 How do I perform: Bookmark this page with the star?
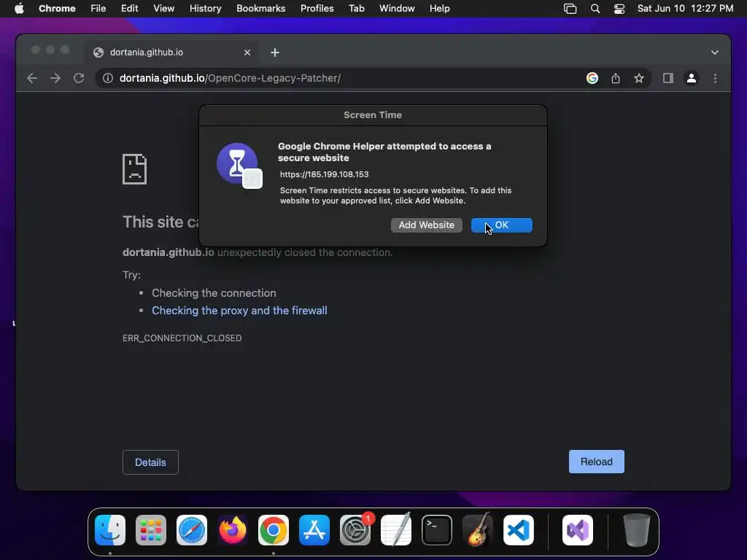tap(639, 78)
